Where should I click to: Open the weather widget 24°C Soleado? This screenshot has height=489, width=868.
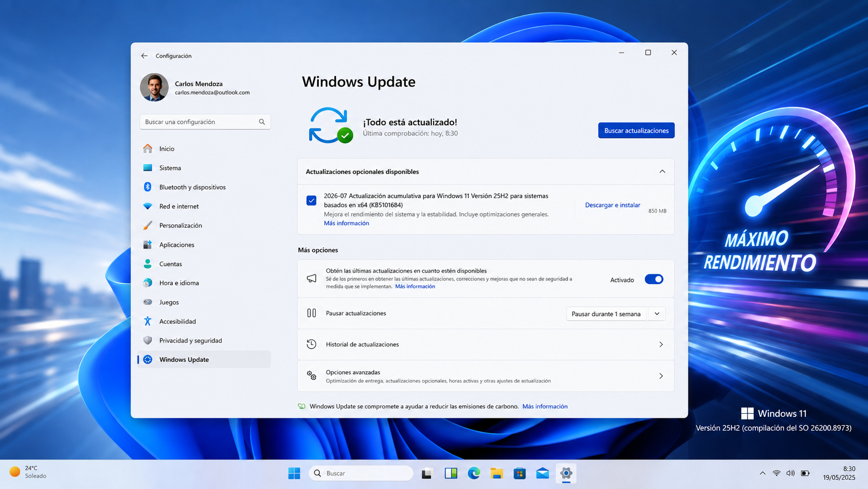(28, 472)
